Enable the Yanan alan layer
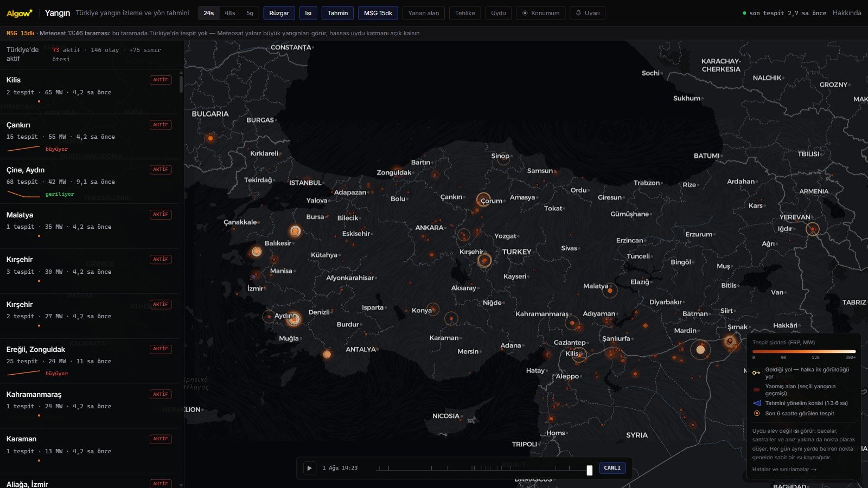The height and width of the screenshot is (488, 868). coord(424,13)
